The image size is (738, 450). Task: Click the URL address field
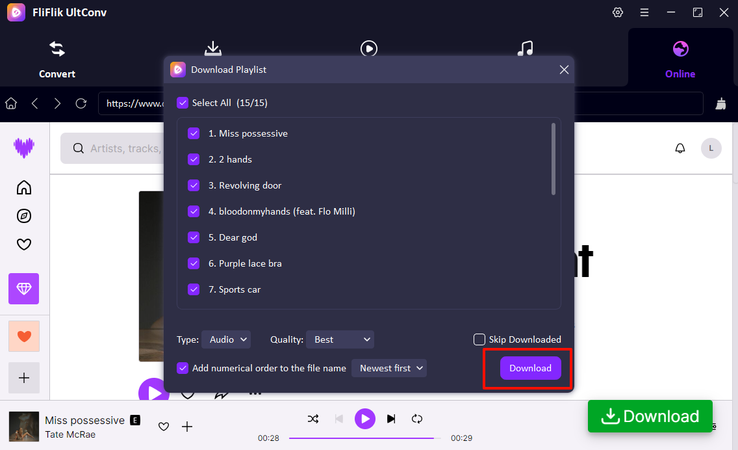[401, 103]
